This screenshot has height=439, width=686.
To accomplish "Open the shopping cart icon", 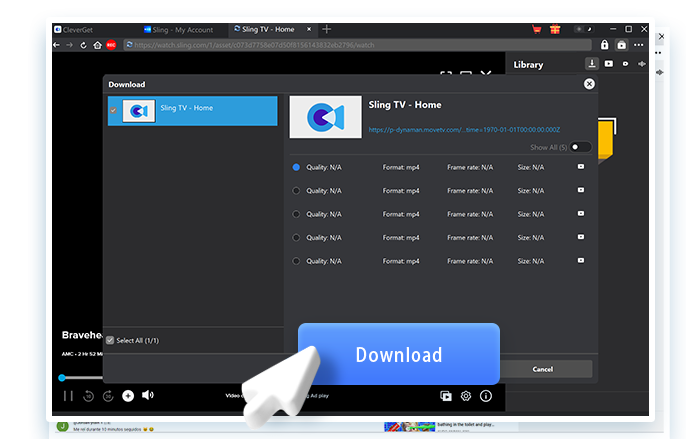I will [x=537, y=29].
